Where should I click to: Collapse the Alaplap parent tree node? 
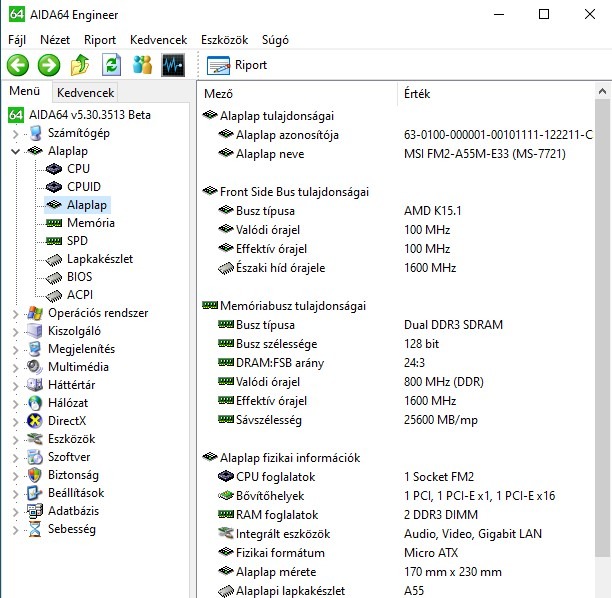click(15, 151)
